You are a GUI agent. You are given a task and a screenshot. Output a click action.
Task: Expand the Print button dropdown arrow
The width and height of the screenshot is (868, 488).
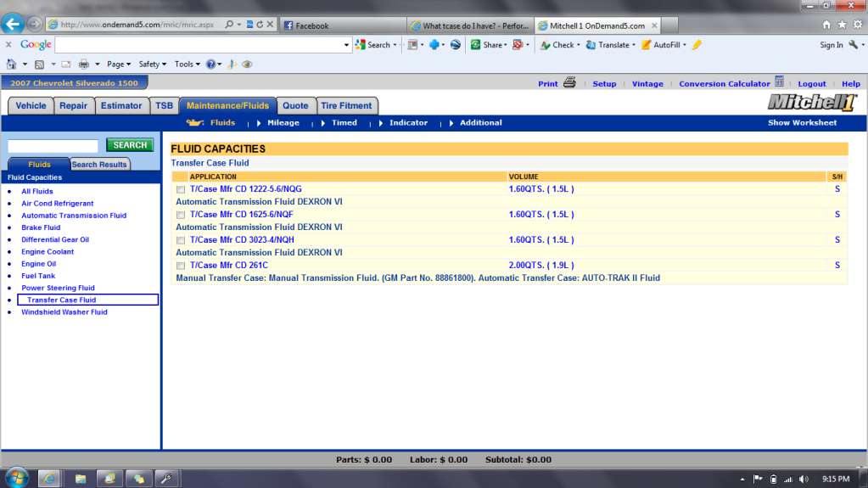tap(98, 65)
